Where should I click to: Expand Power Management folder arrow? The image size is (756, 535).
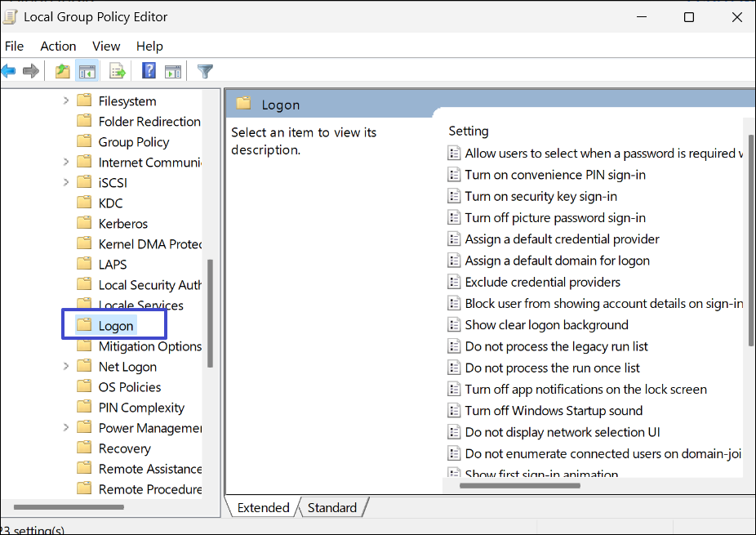pyautogui.click(x=66, y=428)
